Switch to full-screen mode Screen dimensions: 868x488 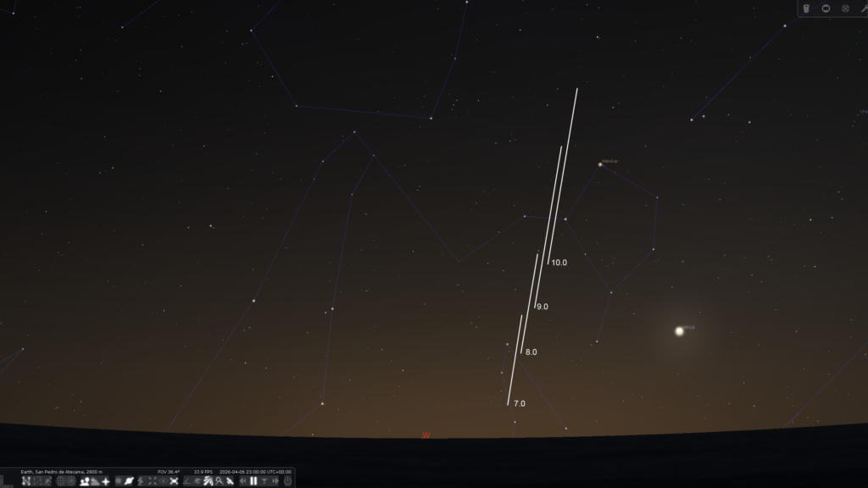click(x=174, y=481)
